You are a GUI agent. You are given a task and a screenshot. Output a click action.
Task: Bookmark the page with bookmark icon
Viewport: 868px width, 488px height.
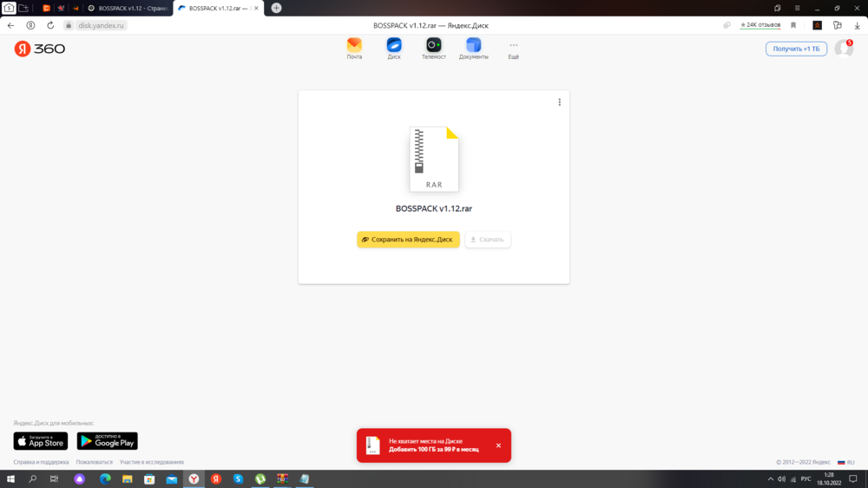click(x=793, y=25)
